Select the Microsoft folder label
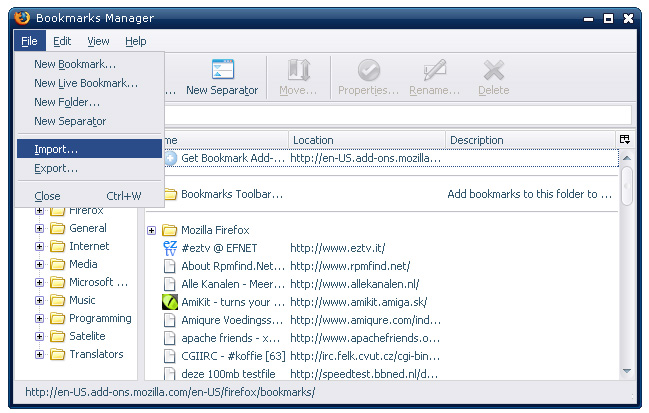The image size is (649, 413). [x=99, y=282]
